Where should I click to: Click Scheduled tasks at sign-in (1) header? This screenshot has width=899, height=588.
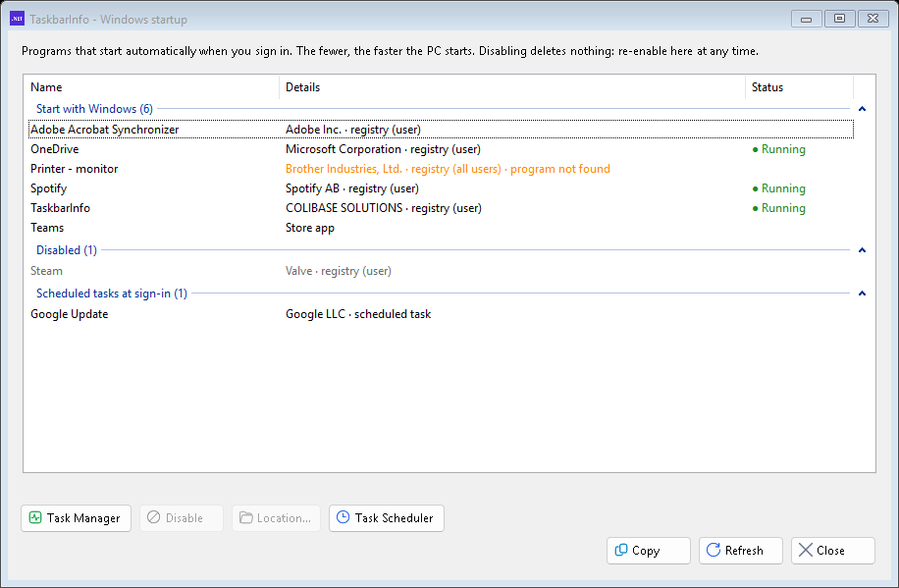tap(112, 294)
